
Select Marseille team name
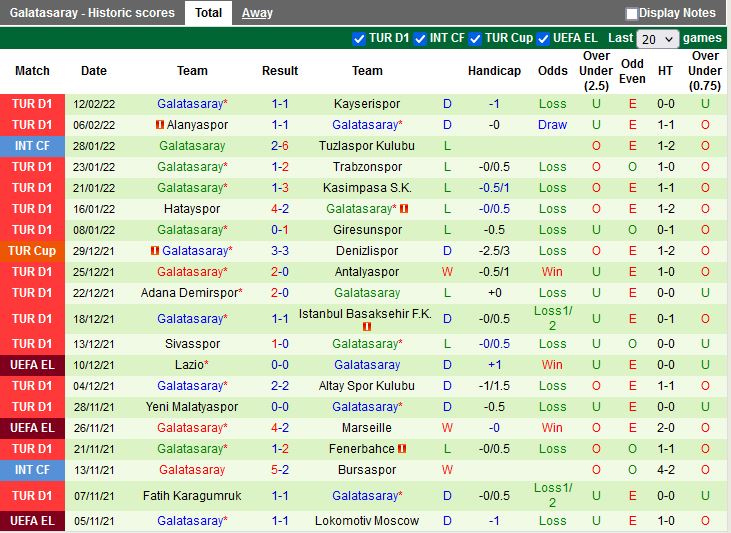click(367, 428)
